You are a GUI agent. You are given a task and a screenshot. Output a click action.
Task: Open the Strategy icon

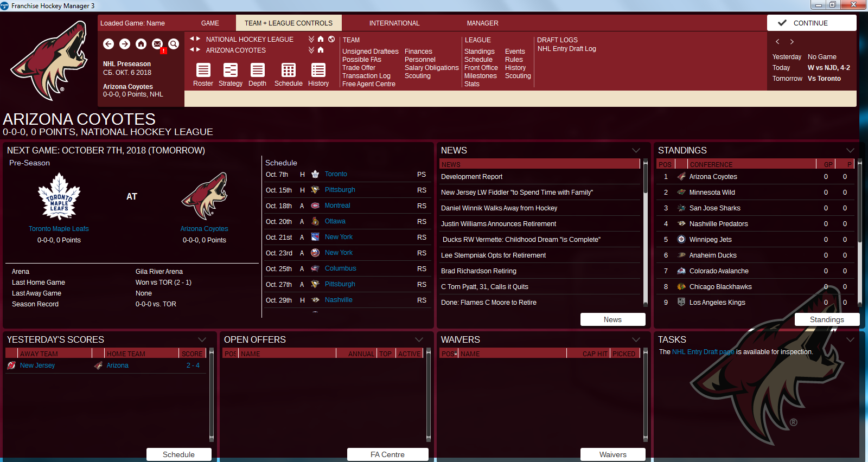click(231, 70)
